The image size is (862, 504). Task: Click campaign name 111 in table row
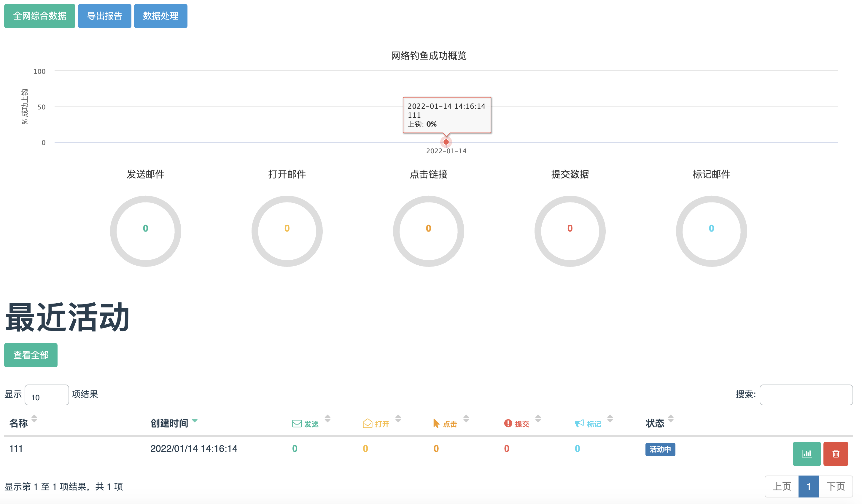tap(16, 449)
